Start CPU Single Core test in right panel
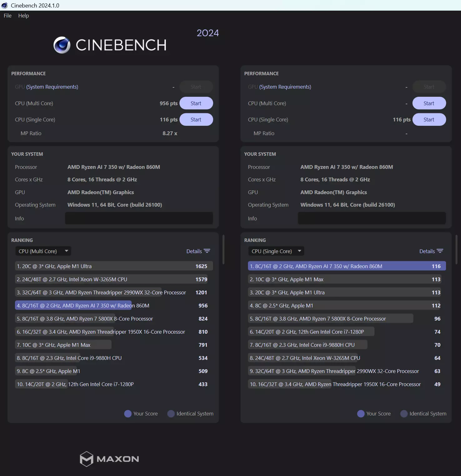The image size is (461, 476). click(x=429, y=120)
